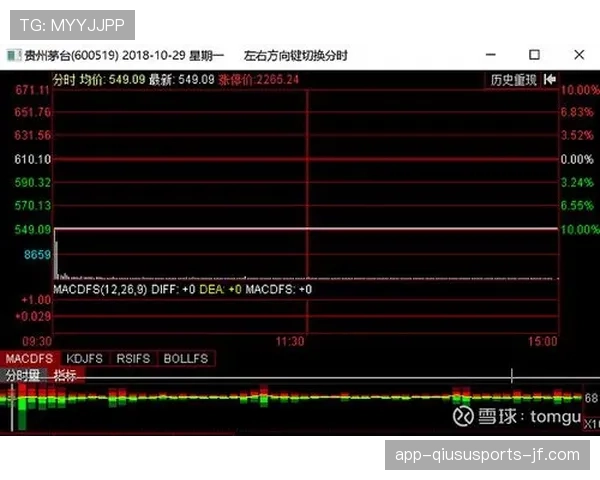Minimize the 贵州茅台 chart window
Viewport: 600px width, 480px height.
click(491, 55)
